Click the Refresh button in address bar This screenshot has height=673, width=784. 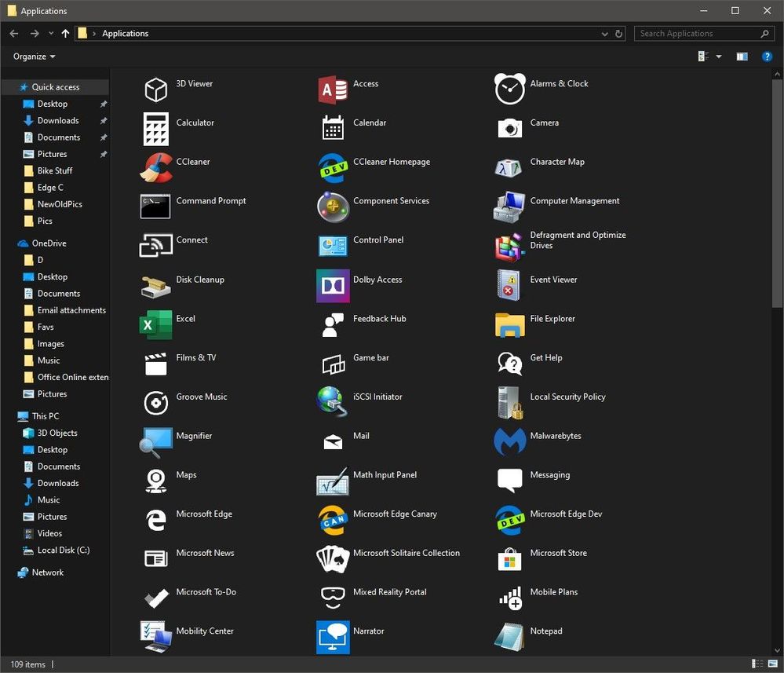(x=618, y=34)
